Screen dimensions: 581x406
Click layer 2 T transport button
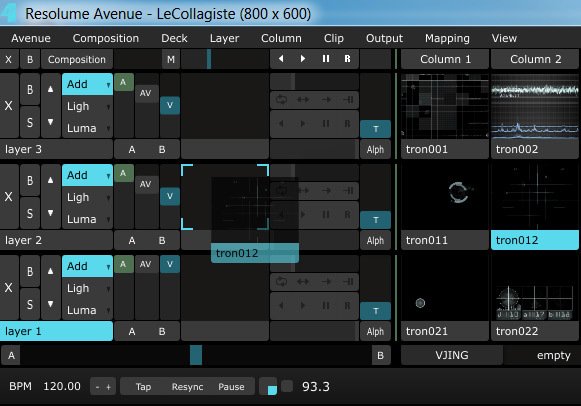(x=375, y=220)
